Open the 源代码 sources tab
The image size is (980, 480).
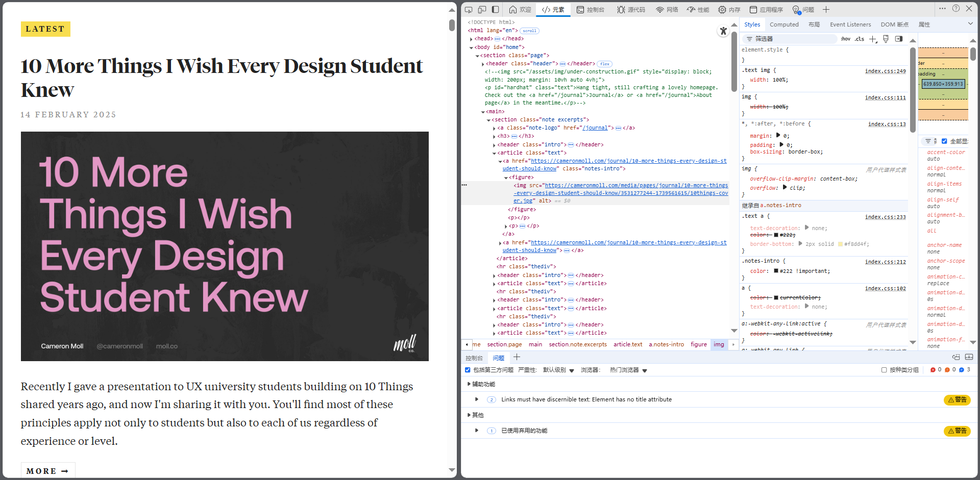pos(631,10)
